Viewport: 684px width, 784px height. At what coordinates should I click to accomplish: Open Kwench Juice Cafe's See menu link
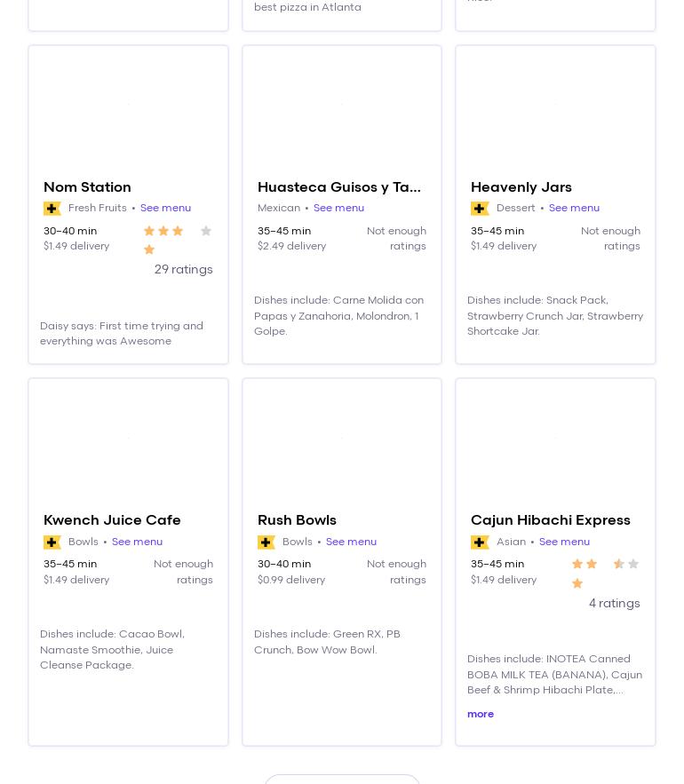[x=137, y=542]
